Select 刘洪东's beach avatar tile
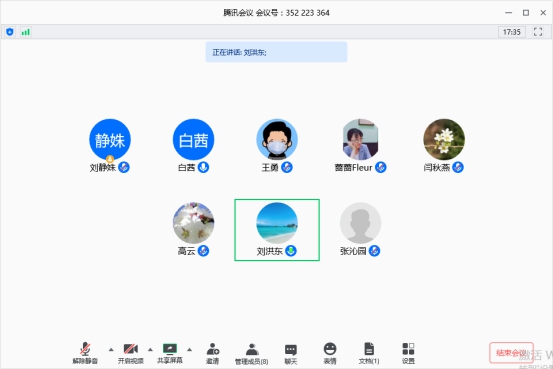Screen dimensions: 553x369 277,230
